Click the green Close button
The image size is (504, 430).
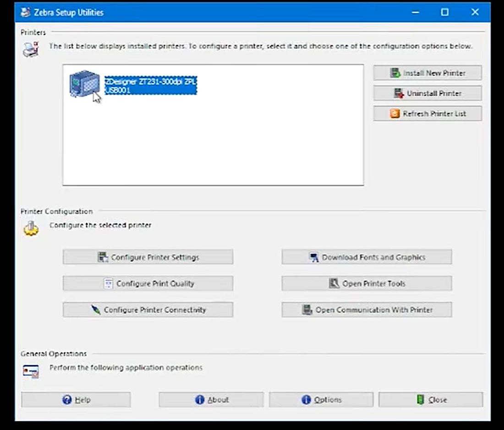tap(431, 399)
